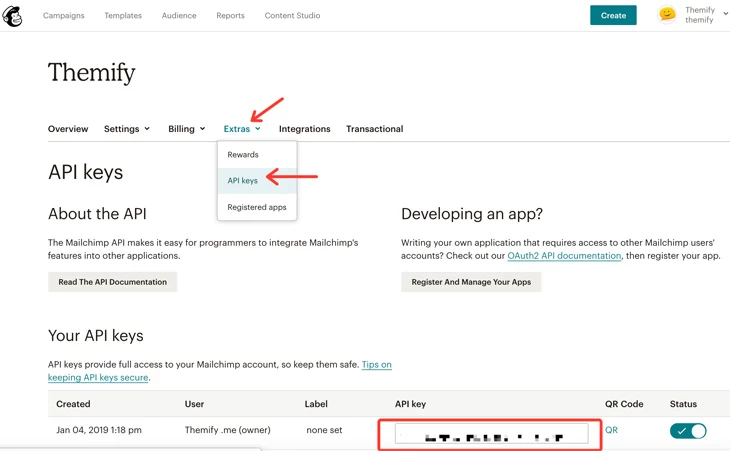
Task: Click the User column header
Action: point(194,404)
